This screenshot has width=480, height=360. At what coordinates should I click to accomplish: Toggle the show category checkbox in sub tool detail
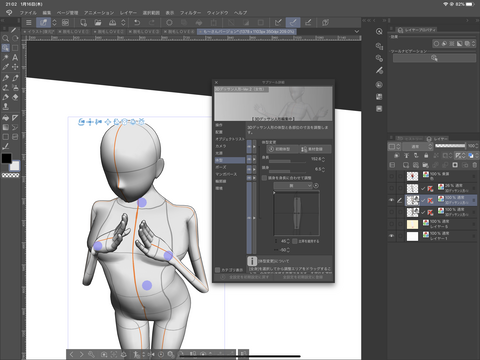pos(218,270)
